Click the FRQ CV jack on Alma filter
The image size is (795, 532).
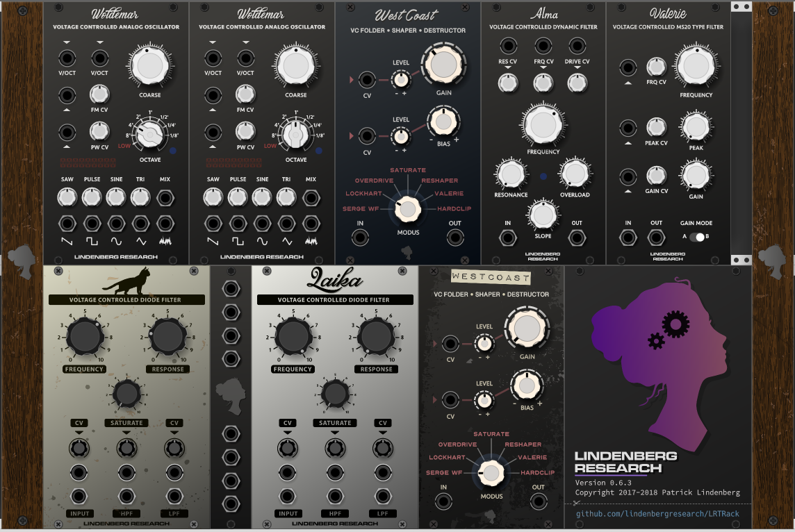(x=543, y=46)
